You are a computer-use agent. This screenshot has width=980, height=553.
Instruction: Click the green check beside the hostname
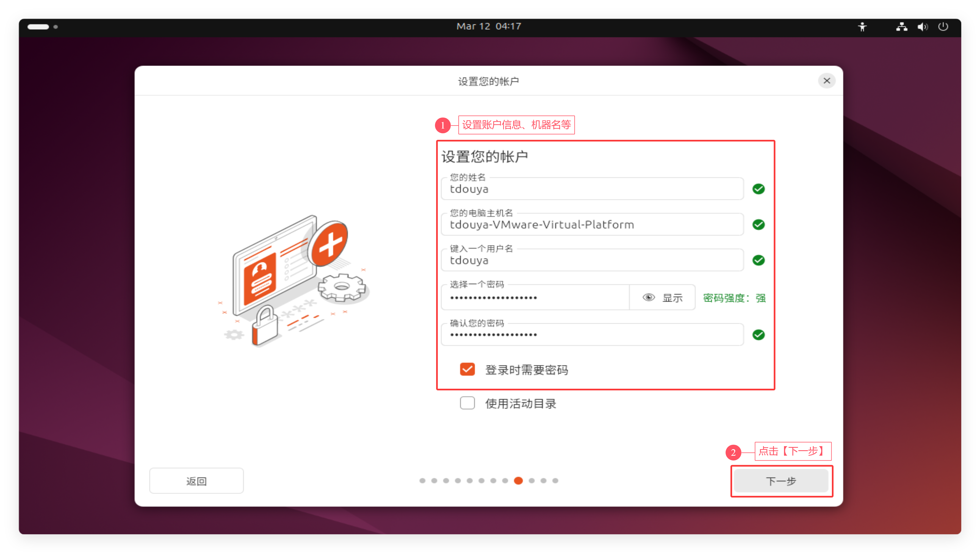(x=758, y=225)
